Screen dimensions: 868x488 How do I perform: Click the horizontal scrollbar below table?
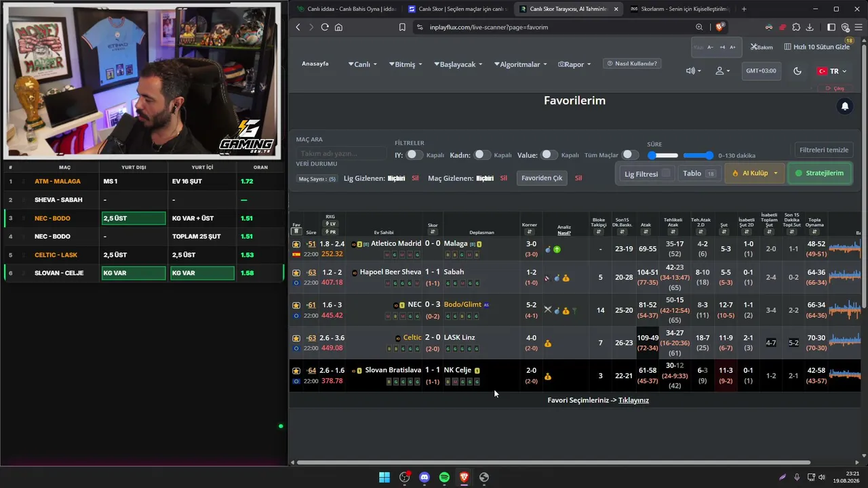point(553,463)
